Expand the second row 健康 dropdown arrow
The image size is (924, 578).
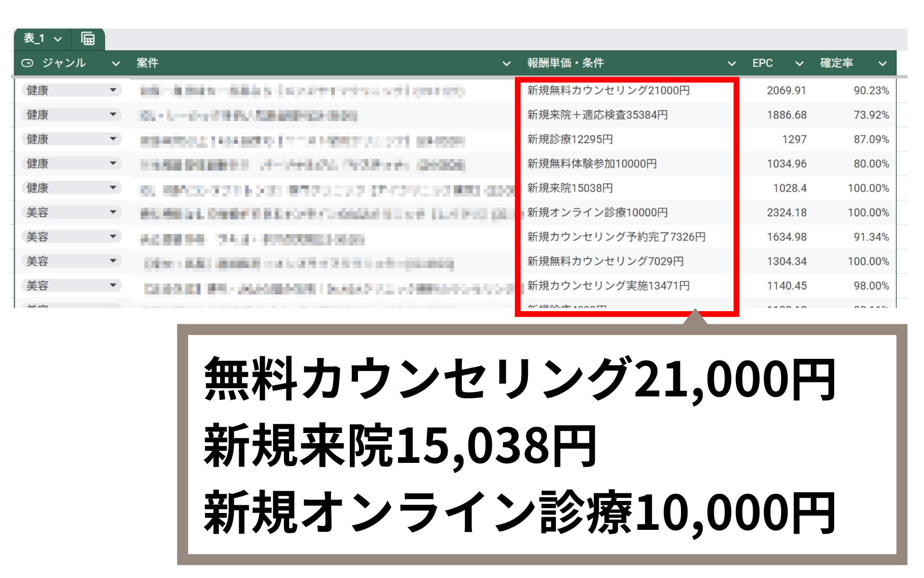[x=113, y=115]
